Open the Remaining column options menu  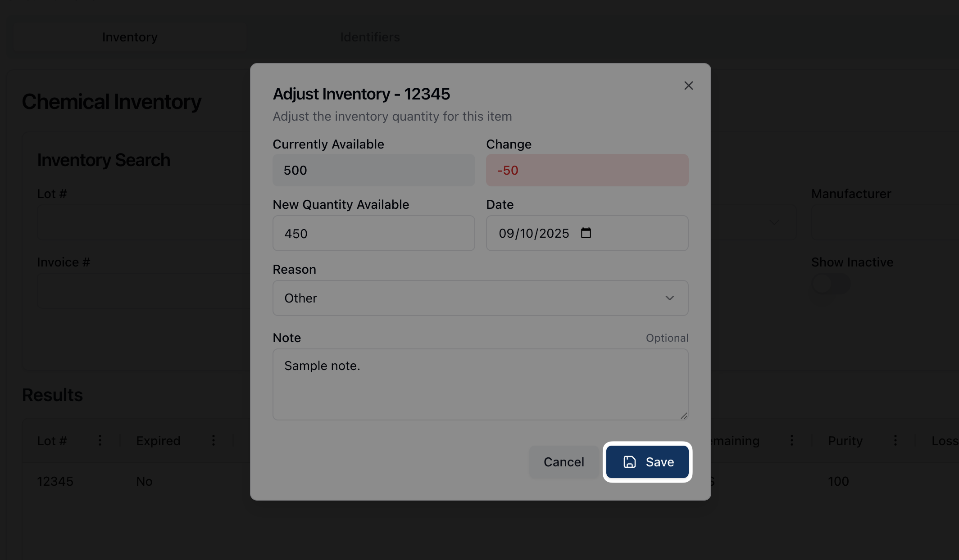[791, 440]
